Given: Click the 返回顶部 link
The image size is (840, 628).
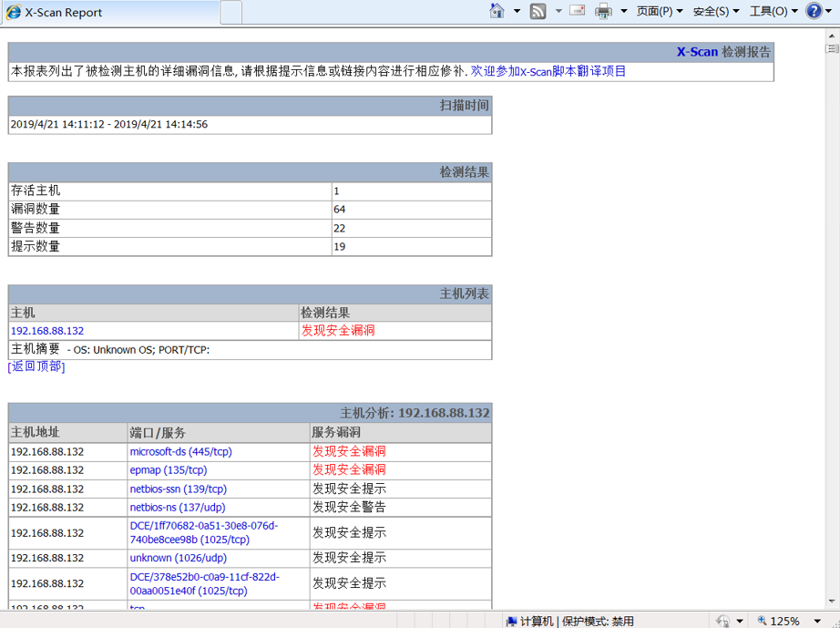Looking at the screenshot, I should (36, 366).
